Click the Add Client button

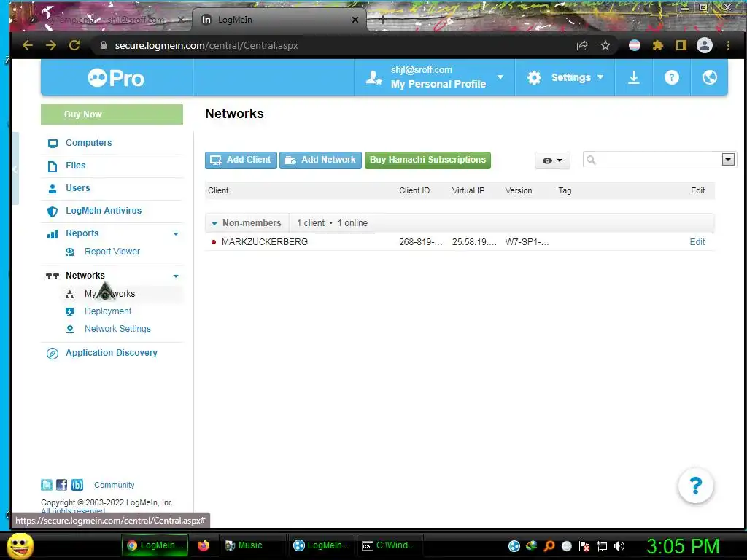241,160
